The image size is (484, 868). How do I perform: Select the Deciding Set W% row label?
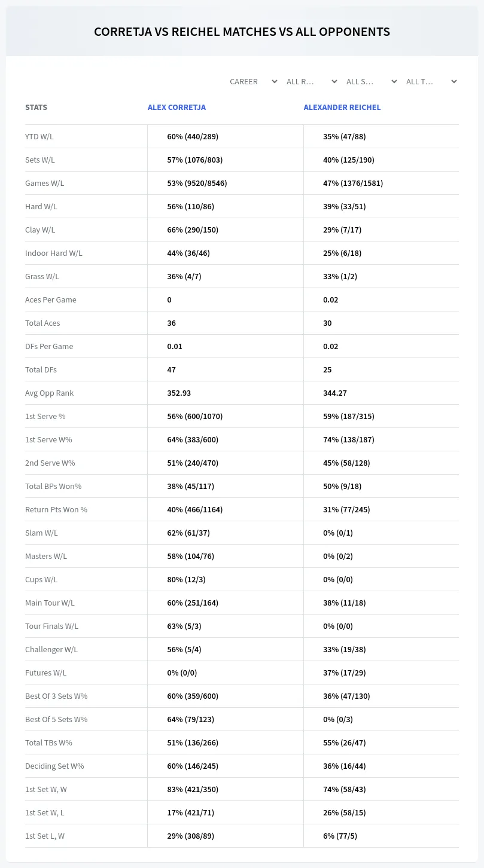point(54,766)
